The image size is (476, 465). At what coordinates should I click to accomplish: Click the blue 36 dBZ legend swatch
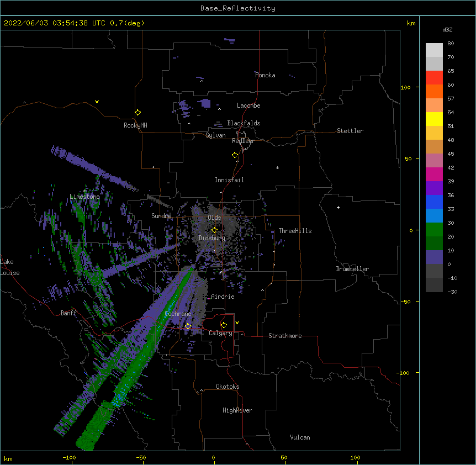434,202
